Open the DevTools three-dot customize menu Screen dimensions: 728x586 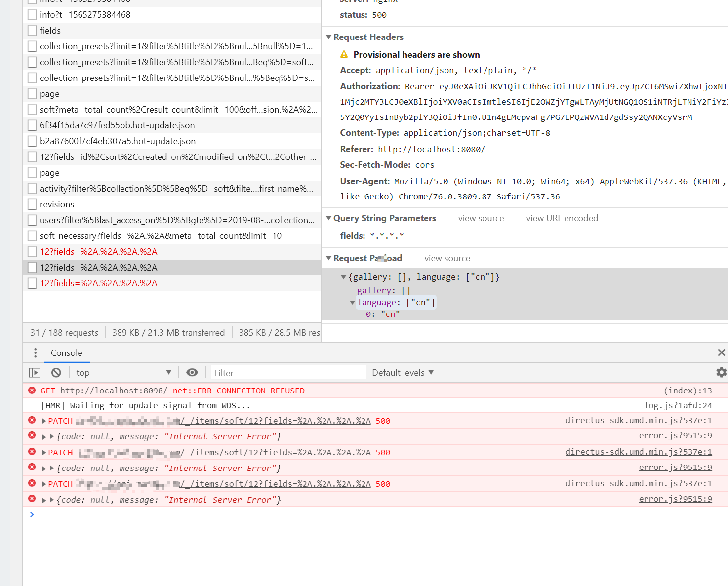35,353
